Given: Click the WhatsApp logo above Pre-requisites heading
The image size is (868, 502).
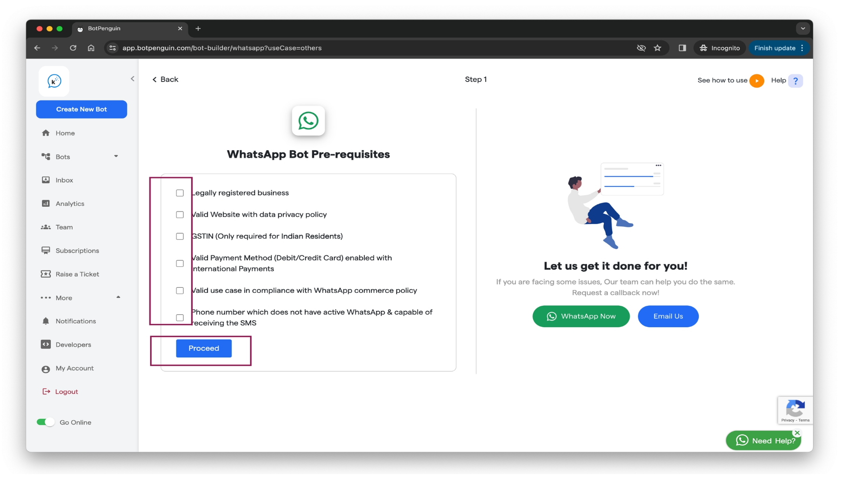Looking at the screenshot, I should point(308,121).
